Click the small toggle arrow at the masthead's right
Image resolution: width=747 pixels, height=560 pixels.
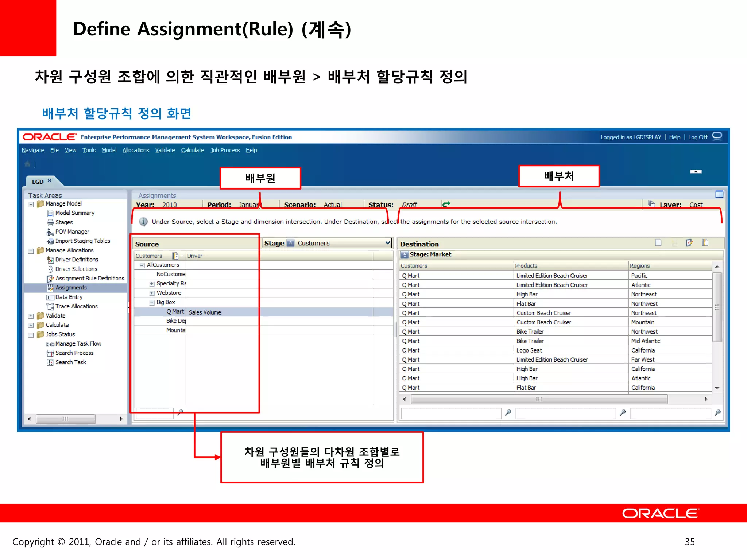(x=696, y=171)
